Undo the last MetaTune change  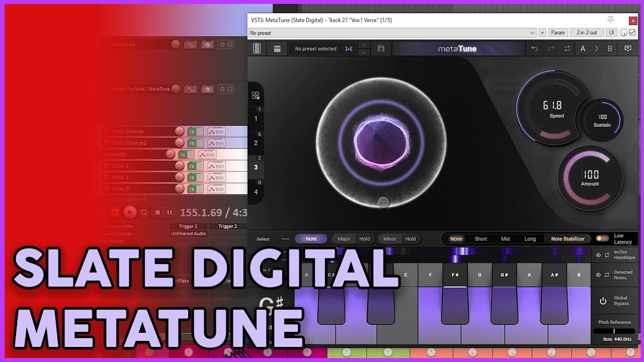pyautogui.click(x=534, y=49)
